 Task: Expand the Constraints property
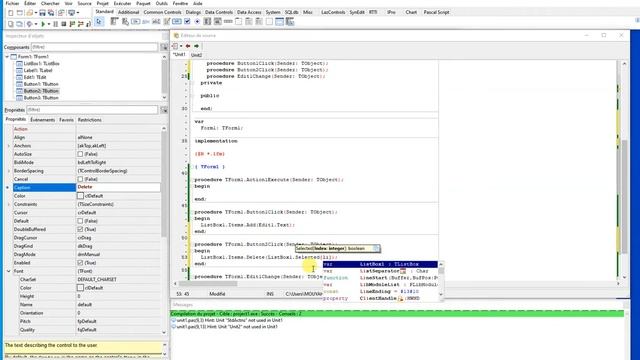[9, 204]
